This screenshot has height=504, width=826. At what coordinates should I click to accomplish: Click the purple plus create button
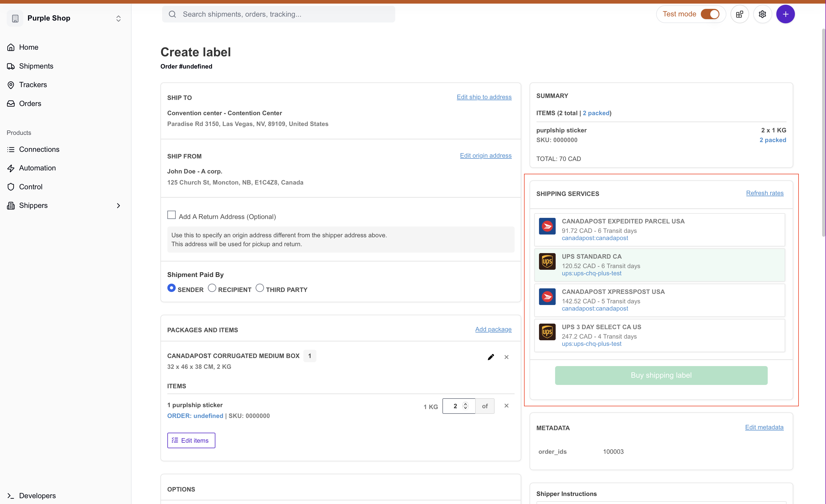coord(785,14)
